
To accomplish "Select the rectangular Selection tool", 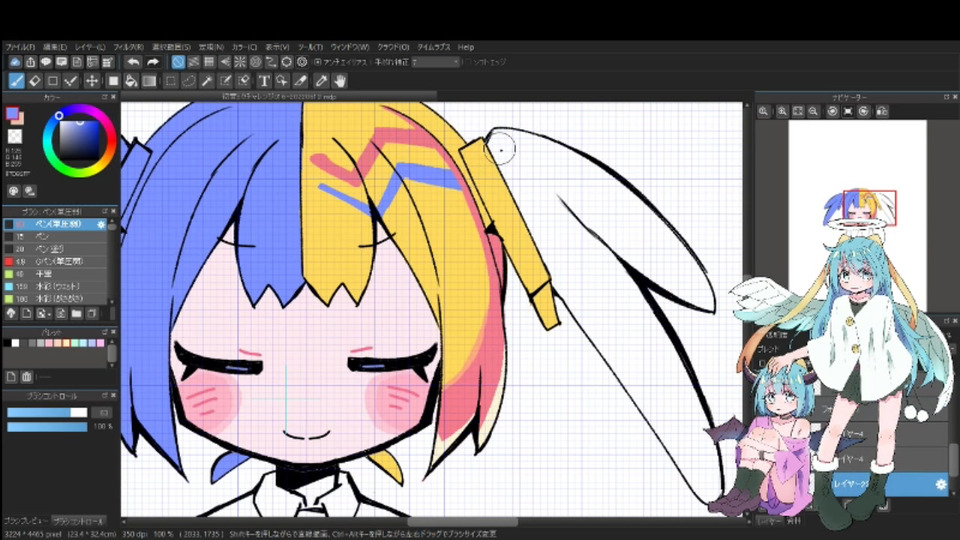I will 171,81.
